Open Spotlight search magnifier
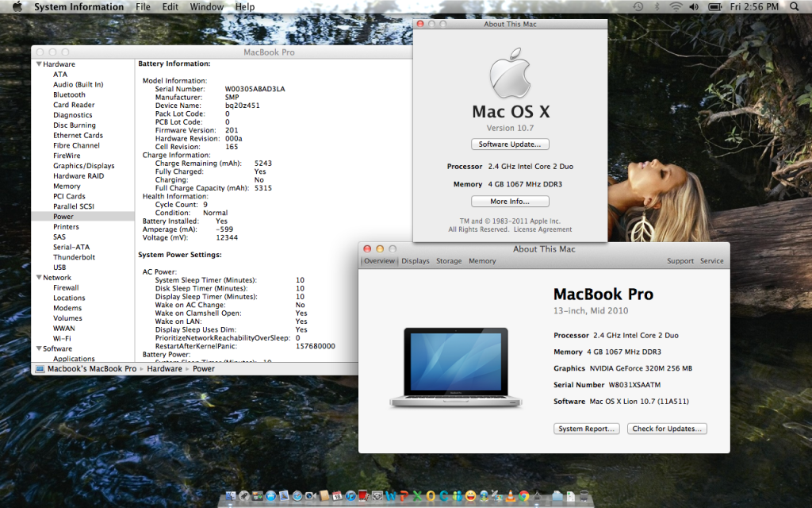The image size is (812, 508). 794,6
